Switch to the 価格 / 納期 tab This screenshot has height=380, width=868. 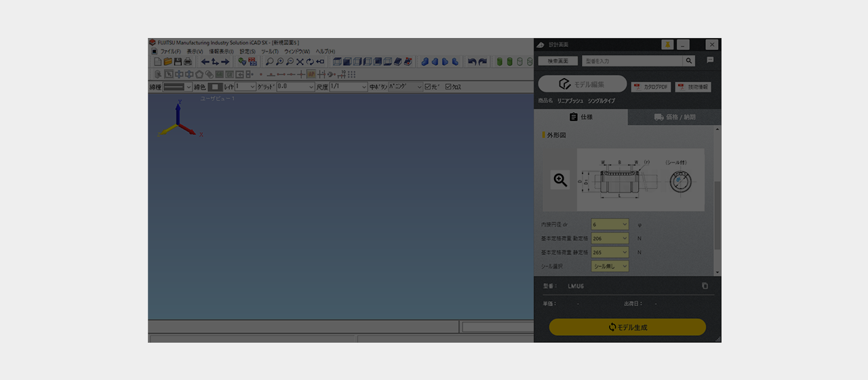(674, 117)
